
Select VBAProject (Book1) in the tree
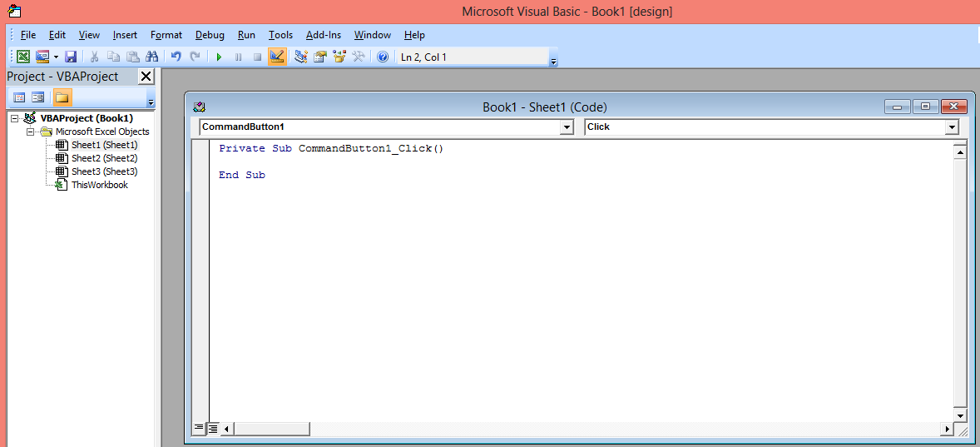pos(87,118)
